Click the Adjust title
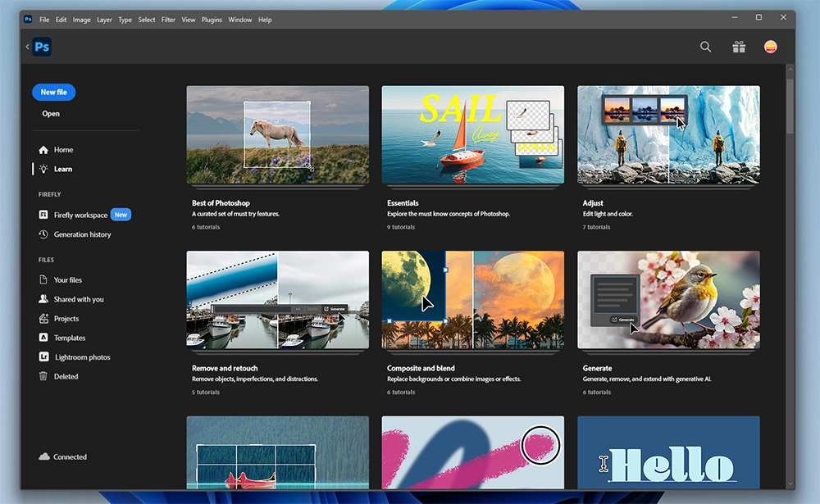This screenshot has height=504, width=820. pyautogui.click(x=593, y=203)
